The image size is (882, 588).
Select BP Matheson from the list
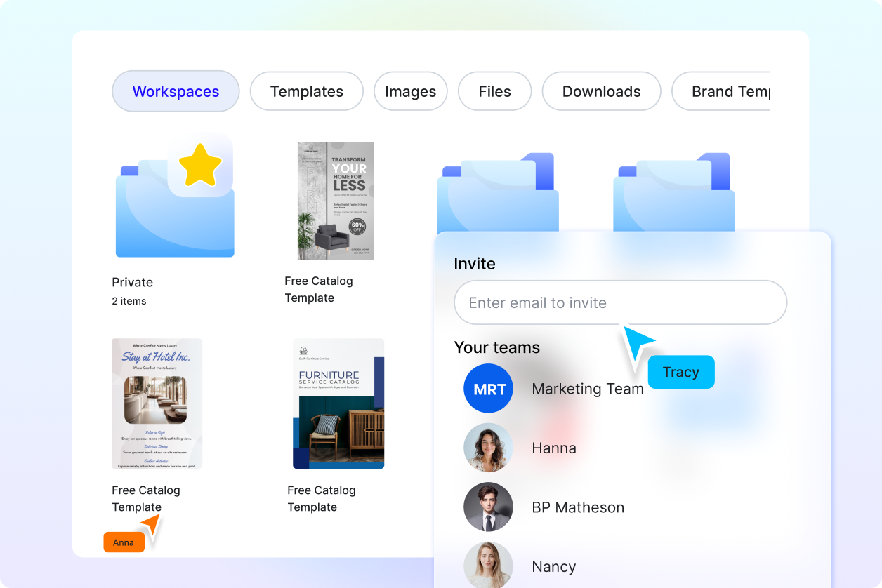[578, 507]
